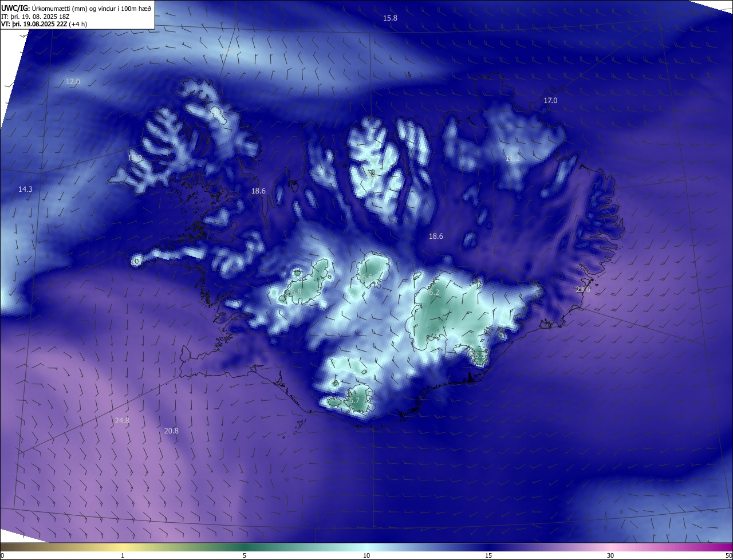Select the 6.6 glacier value label
Viewport: 733px width, 560px height.
pyautogui.click(x=367, y=277)
